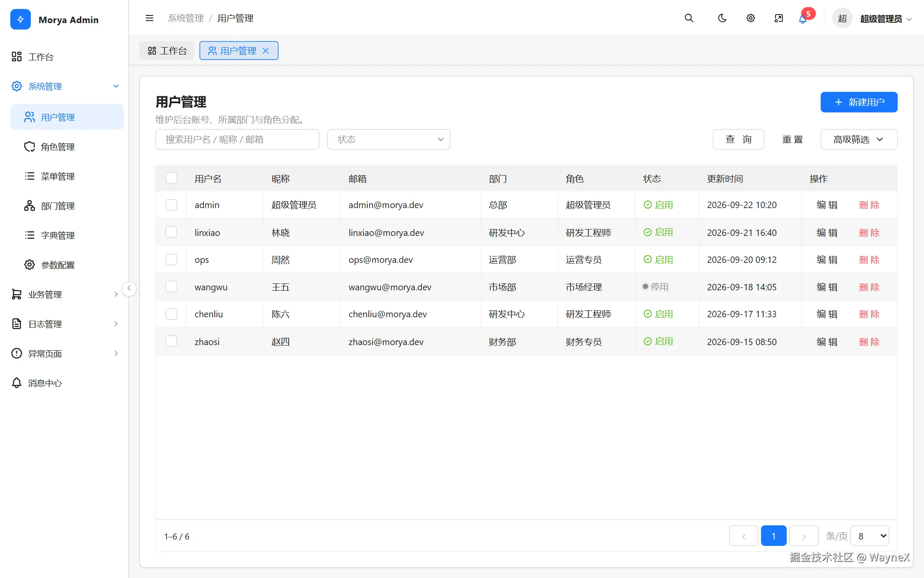This screenshot has width=924, height=578.
Task: Click the 角色管理 shield icon
Action: click(30, 146)
